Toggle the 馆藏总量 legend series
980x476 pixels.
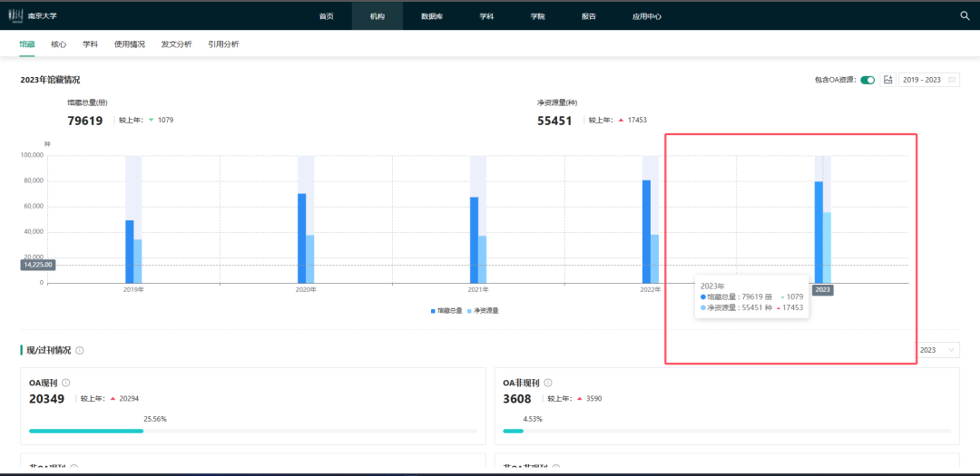point(446,310)
